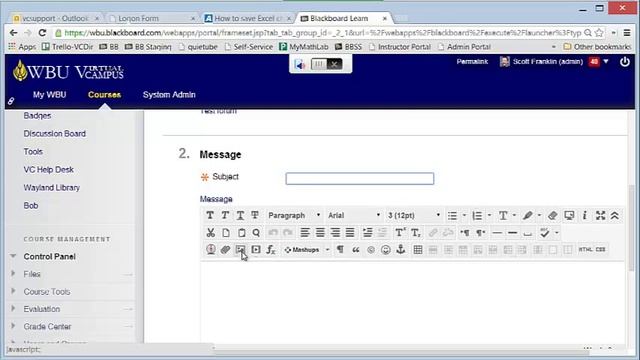Justify text fully
640x360 pixels.
tap(350, 233)
